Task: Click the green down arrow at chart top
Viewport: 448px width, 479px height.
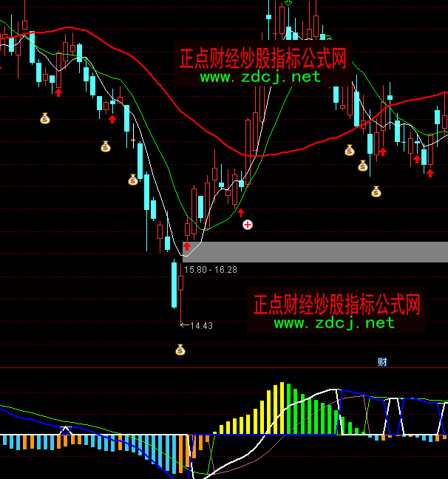Action: point(288,4)
